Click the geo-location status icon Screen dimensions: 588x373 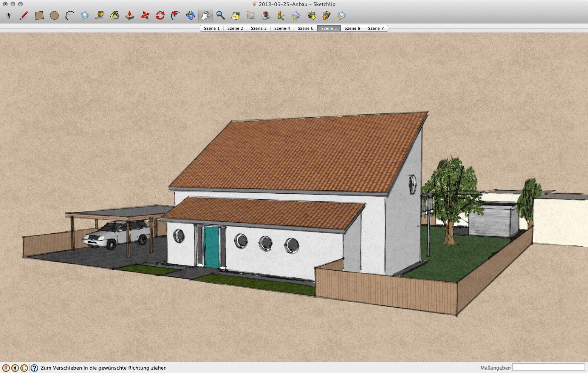[6, 368]
